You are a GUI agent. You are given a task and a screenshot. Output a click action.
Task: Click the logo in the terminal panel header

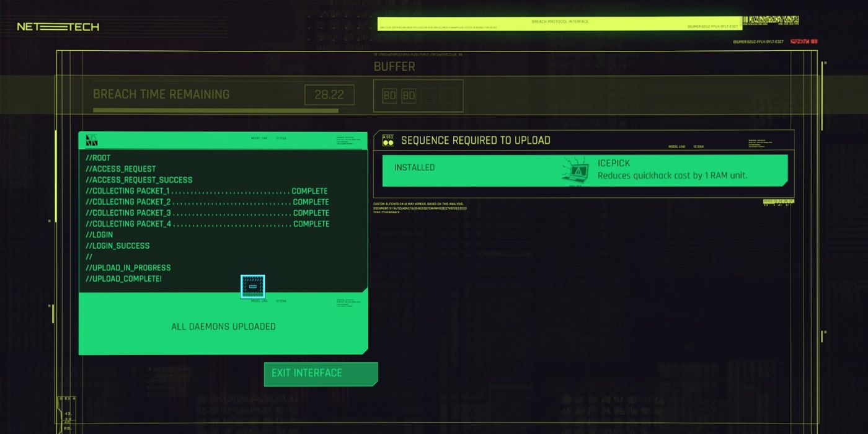[92, 141]
